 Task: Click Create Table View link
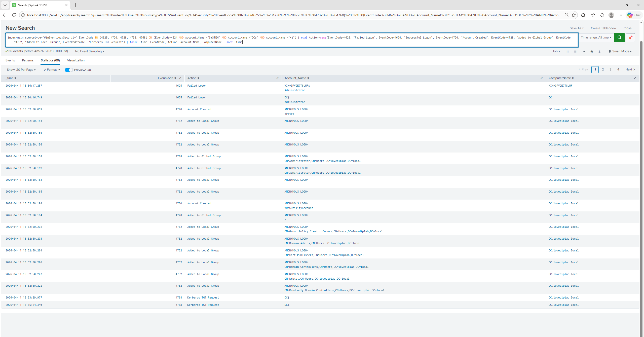click(603, 28)
